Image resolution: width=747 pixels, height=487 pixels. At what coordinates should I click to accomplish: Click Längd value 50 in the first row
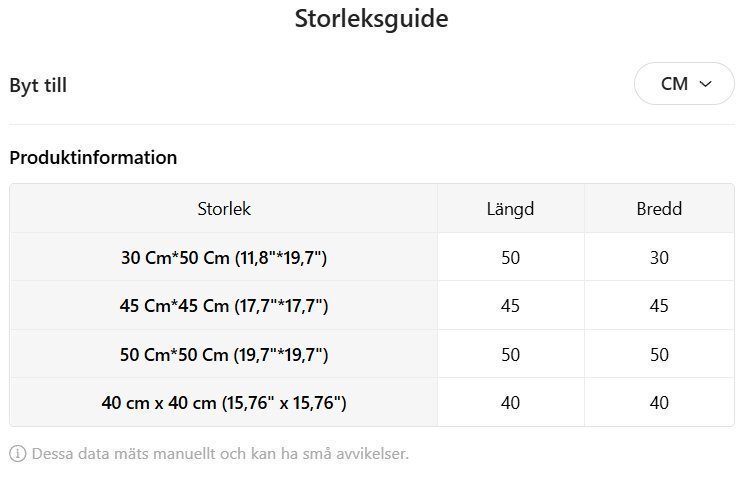[x=510, y=258]
